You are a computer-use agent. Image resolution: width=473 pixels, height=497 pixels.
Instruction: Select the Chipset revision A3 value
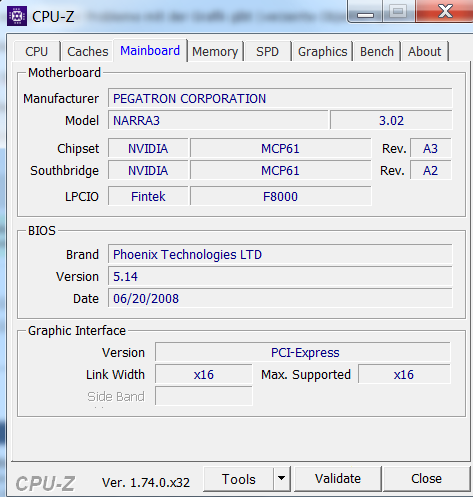[430, 148]
